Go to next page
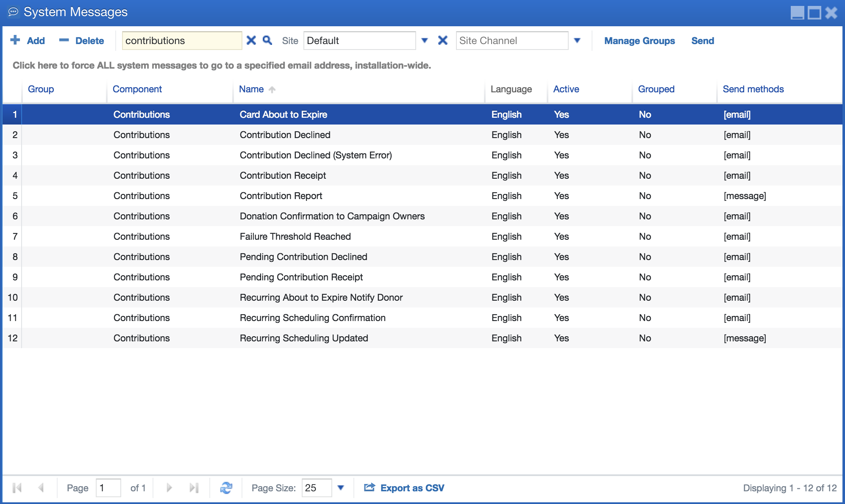The image size is (845, 504). (169, 488)
